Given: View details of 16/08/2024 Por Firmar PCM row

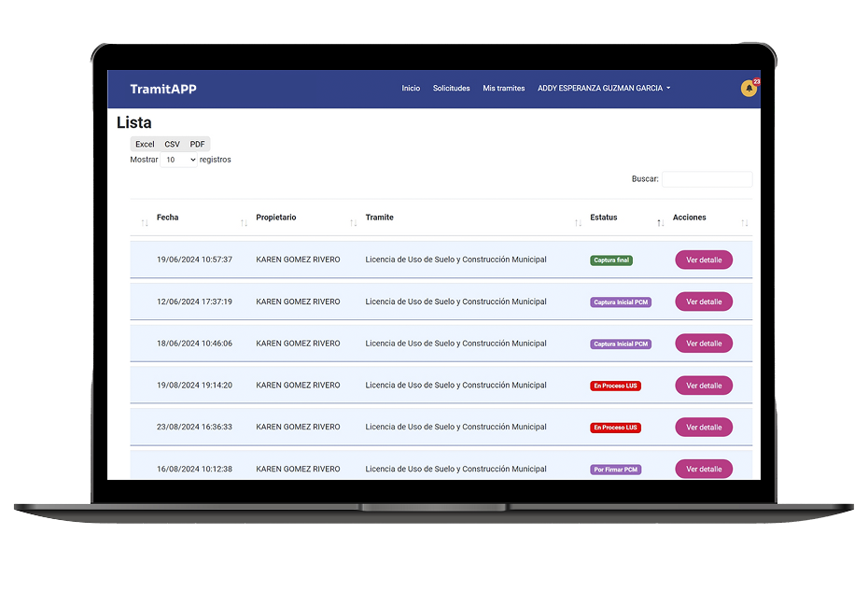Looking at the screenshot, I should [x=704, y=469].
